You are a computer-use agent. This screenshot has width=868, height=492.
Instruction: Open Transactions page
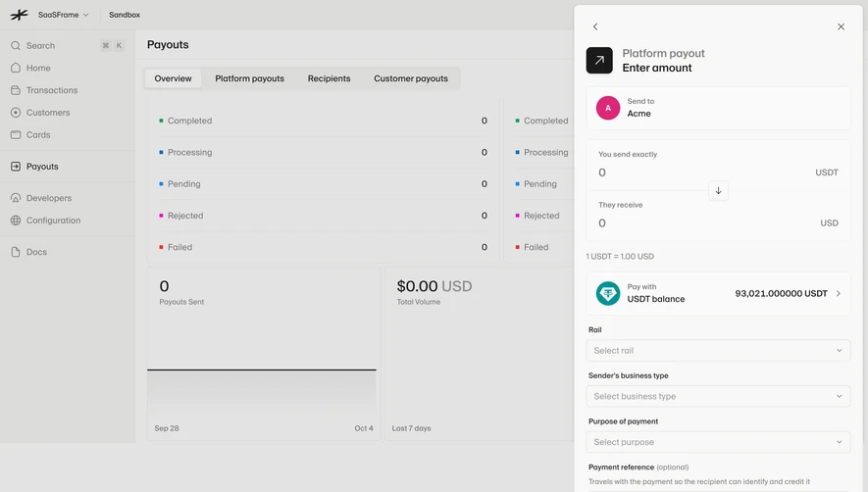tap(52, 90)
